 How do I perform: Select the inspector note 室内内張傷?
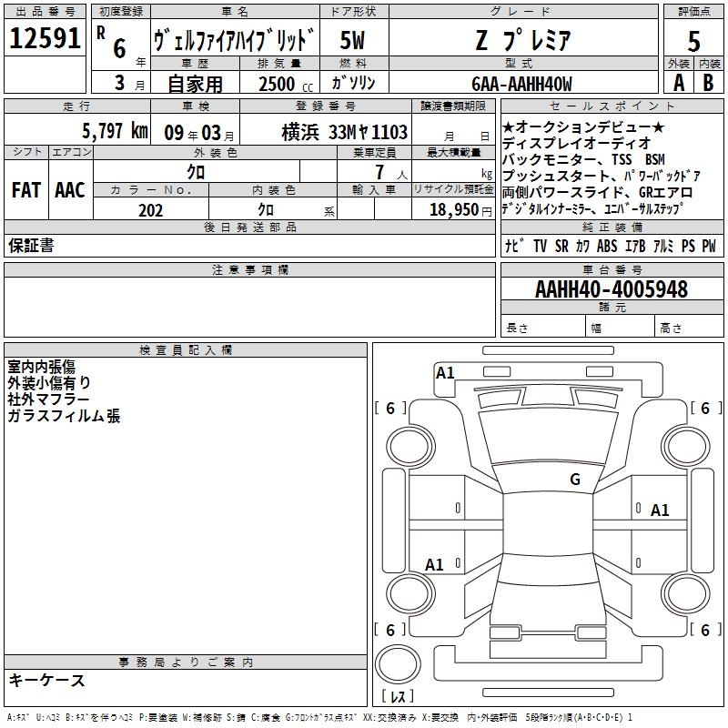(x=41, y=367)
